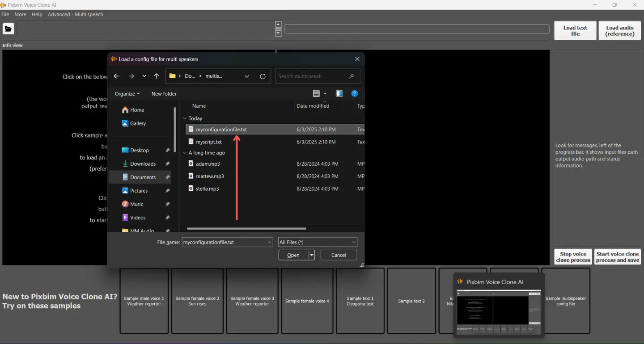Select Videos in the sidebar
Screen dimensions: 644x344
click(x=140, y=218)
